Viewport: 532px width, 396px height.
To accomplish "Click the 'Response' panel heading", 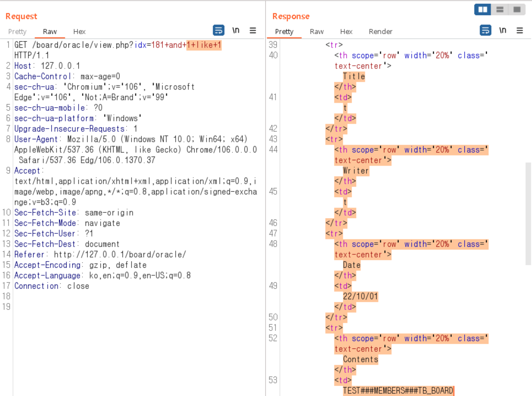I will point(291,16).
